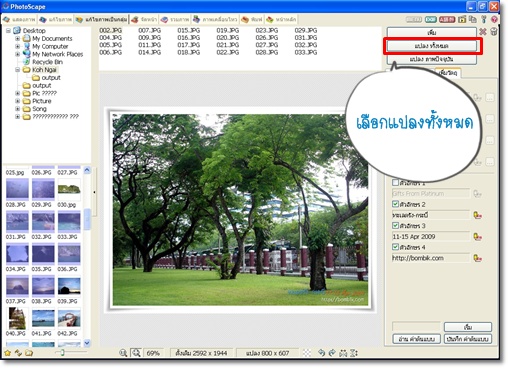Viewport: 508px width, 368px height.
Task: Expand the My Documents tree node
Action: pyautogui.click(x=18, y=38)
